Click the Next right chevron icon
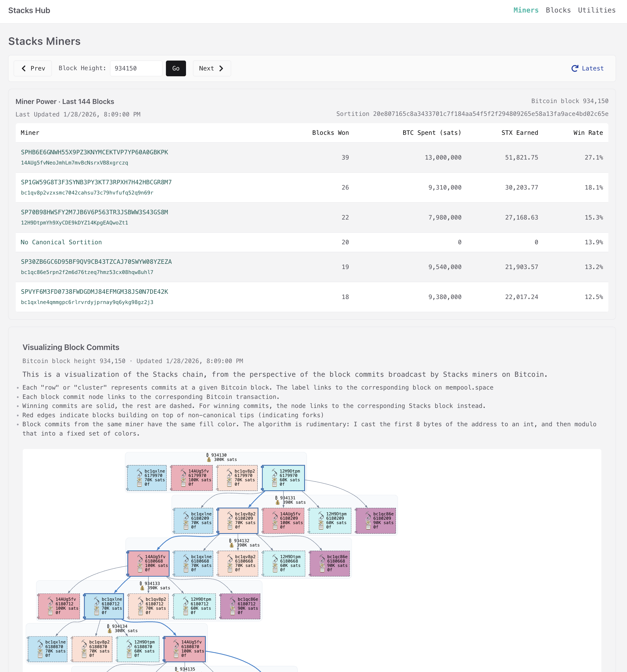The width and height of the screenshot is (627, 672). pos(222,69)
